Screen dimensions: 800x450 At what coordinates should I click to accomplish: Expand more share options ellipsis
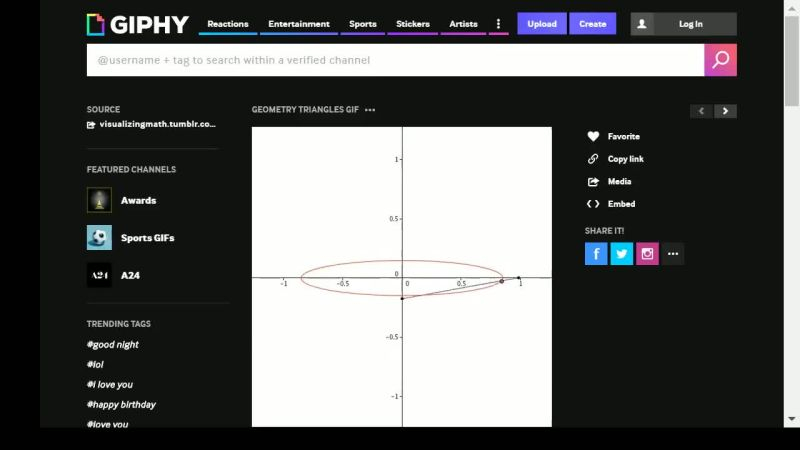pyautogui.click(x=673, y=254)
